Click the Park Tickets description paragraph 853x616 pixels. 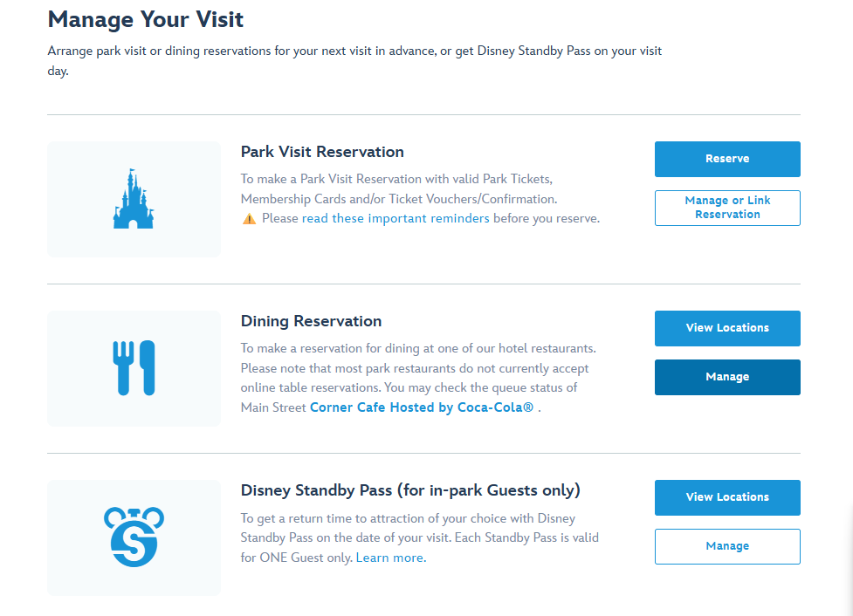pyautogui.click(x=398, y=189)
